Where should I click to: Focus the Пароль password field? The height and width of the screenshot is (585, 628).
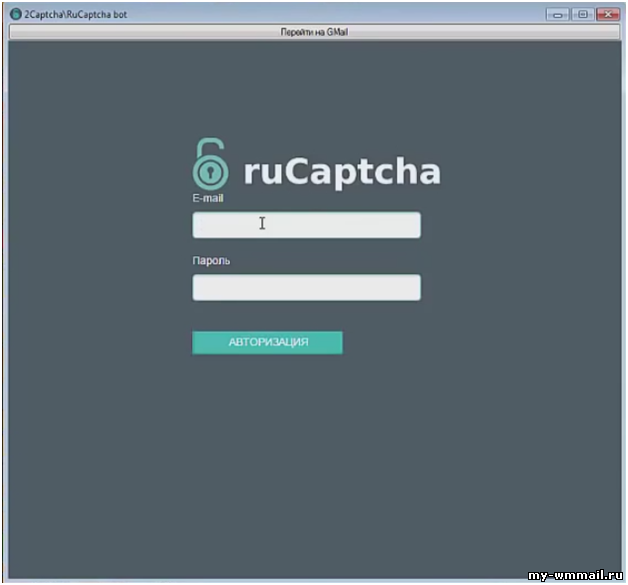point(306,287)
